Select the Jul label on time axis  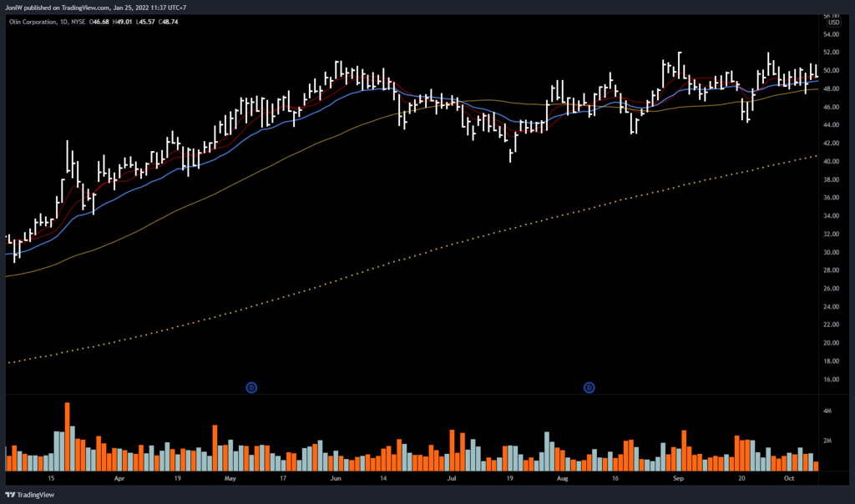click(x=452, y=480)
